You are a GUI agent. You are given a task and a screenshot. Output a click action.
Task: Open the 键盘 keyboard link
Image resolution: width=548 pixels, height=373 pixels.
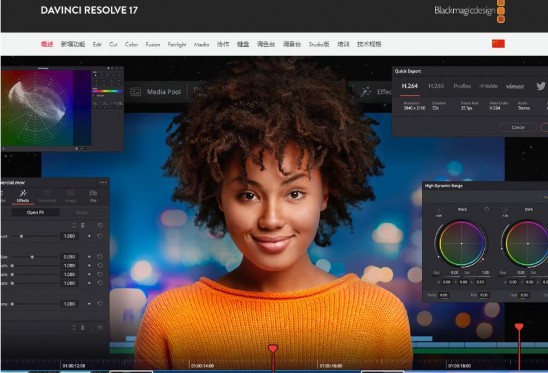[x=243, y=44]
